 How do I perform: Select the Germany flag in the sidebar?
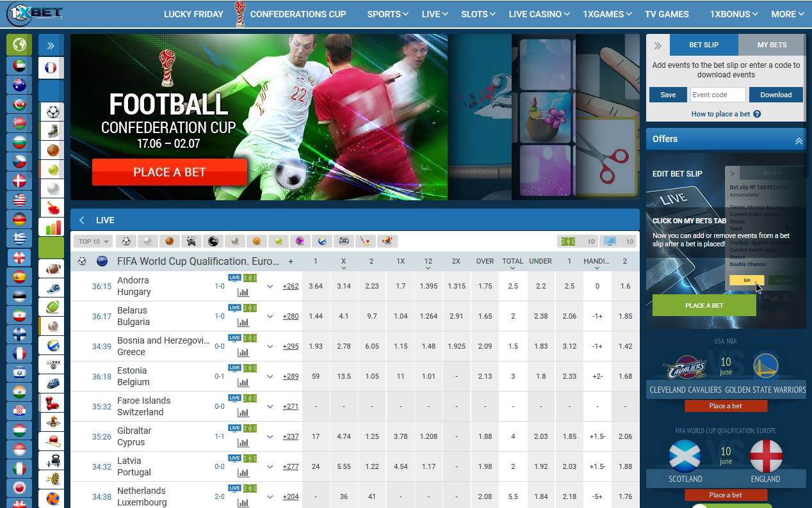point(19,219)
